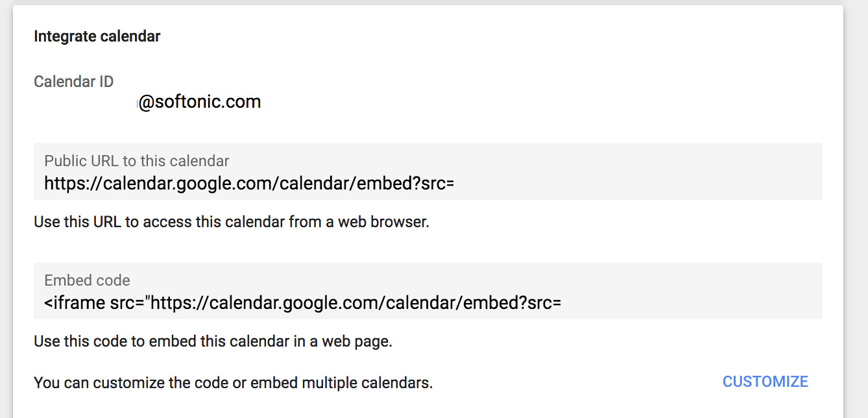Click the 'Use this code to embed' hint
Viewport: 868px width, 418px height.
(x=213, y=341)
